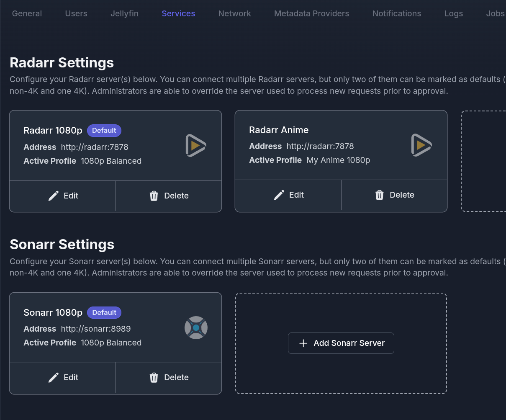Click trash icon on Sonarr 1080p card
The height and width of the screenshot is (420, 506).
click(154, 378)
